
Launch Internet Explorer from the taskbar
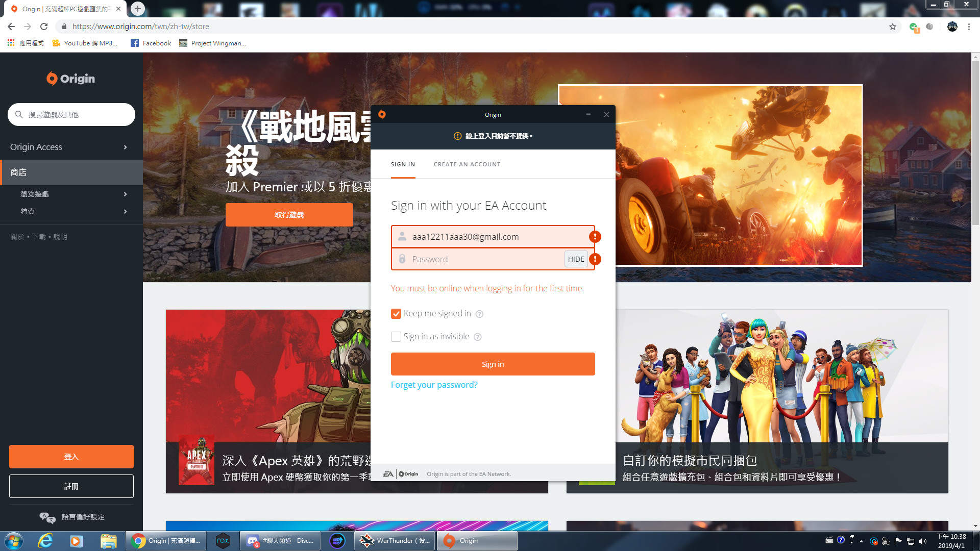pos(45,541)
